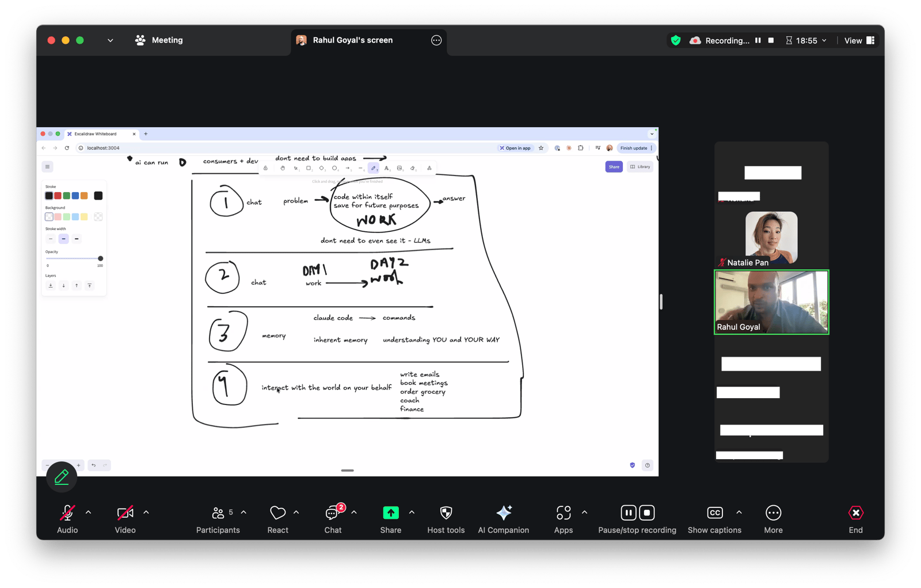The height and width of the screenshot is (588, 921).
Task: Expand video options arrow
Action: click(146, 512)
